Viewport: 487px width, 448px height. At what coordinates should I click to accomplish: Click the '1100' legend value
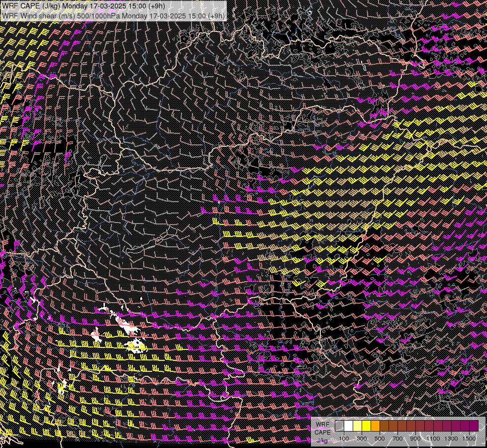click(433, 439)
